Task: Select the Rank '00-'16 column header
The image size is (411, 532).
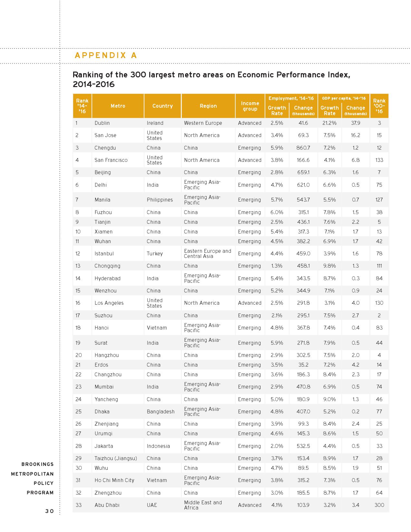Action: (x=379, y=106)
